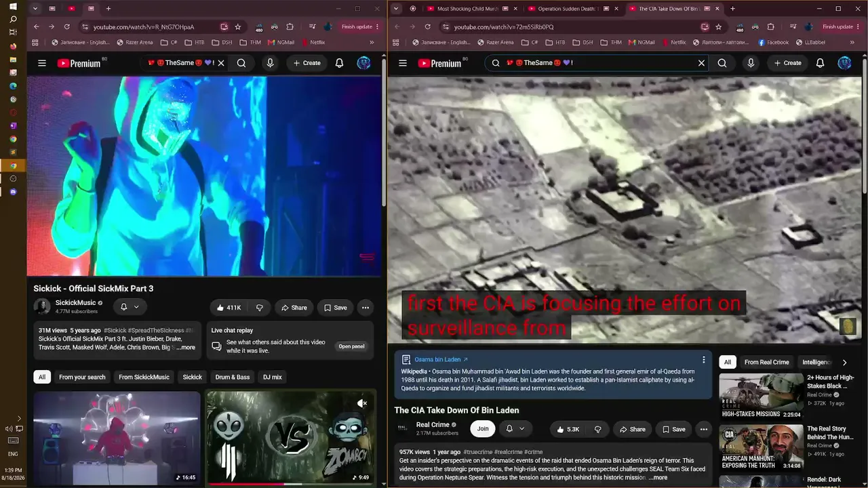Viewport: 868px width, 488px height.
Task: Select the 'Sickick' filter chip
Action: click(x=193, y=377)
